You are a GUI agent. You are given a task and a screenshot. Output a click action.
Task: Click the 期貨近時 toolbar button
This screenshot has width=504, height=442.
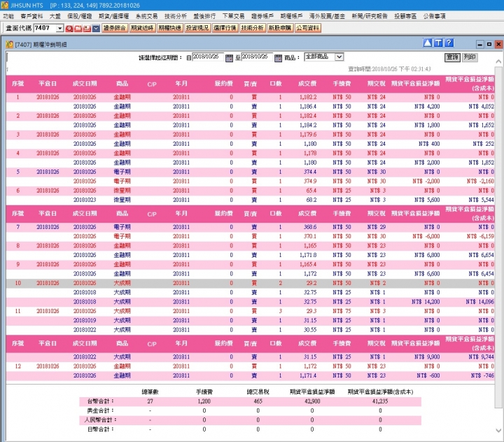[x=142, y=28]
